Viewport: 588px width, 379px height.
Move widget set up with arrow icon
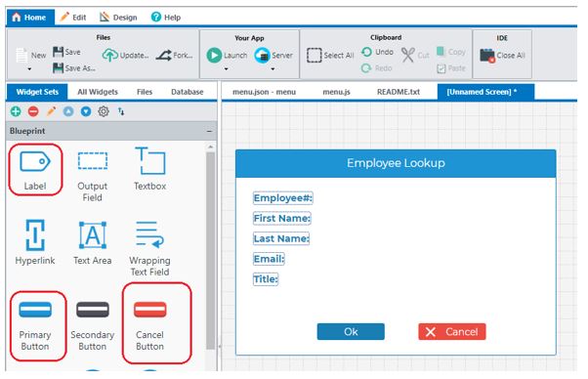(x=68, y=111)
